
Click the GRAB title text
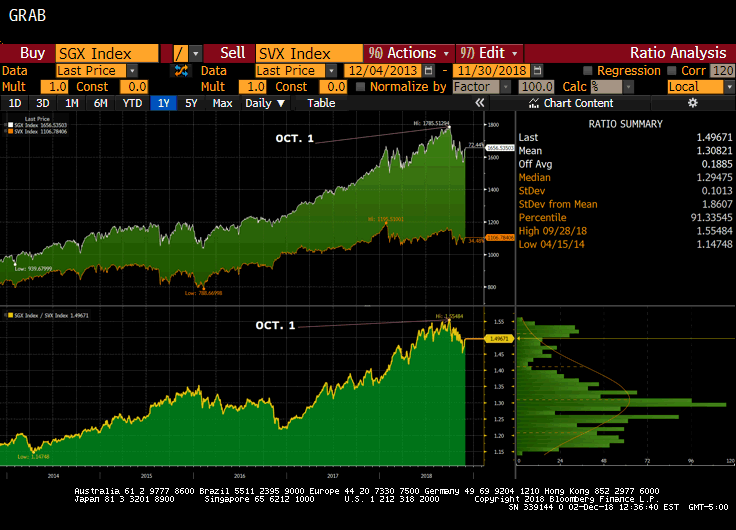pyautogui.click(x=27, y=15)
